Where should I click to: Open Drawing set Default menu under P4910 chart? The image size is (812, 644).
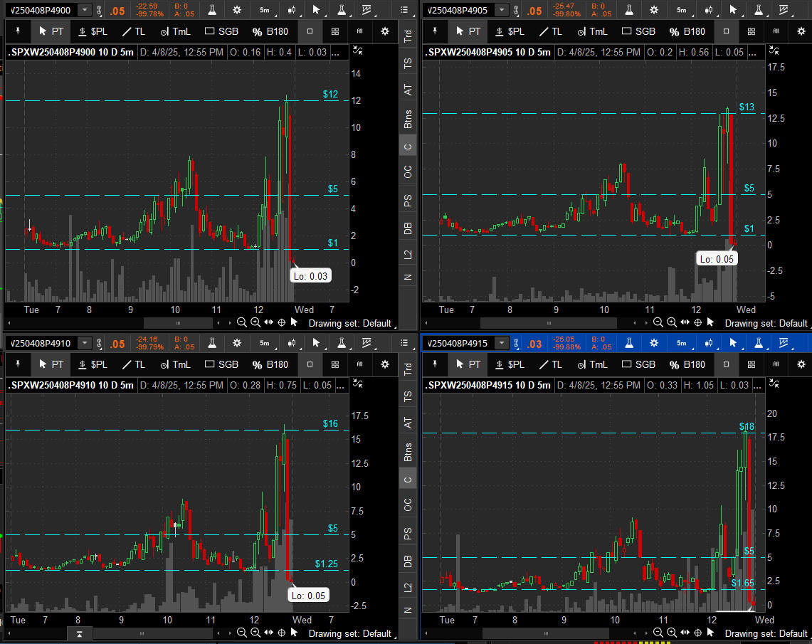pos(349,633)
